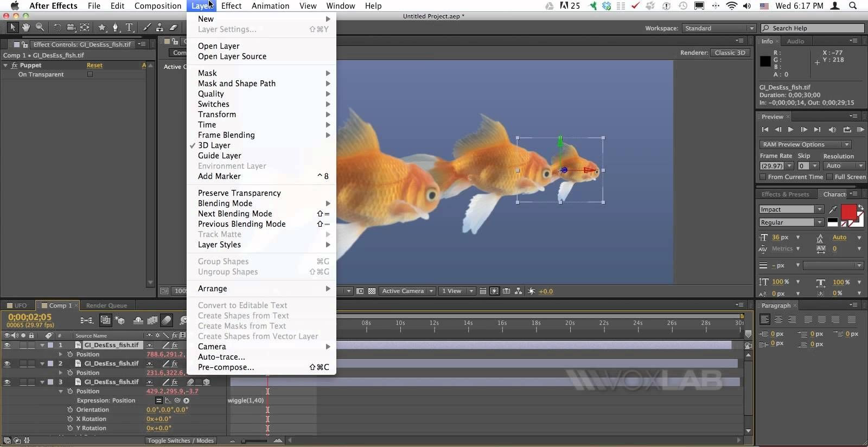Open RAM Preview Options dropdown
This screenshot has width=868, height=447.
805,144
